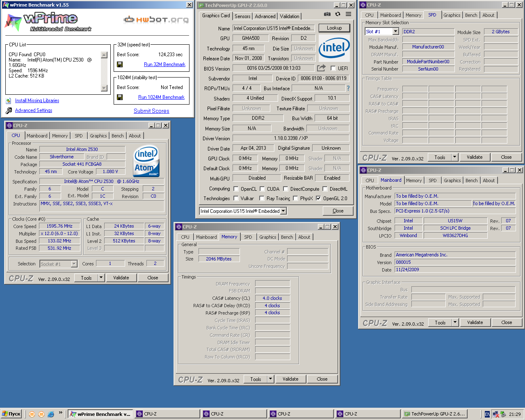Open Graphics tab in CPU-Z timings window
The height and width of the screenshot is (420, 525).
[x=267, y=237]
